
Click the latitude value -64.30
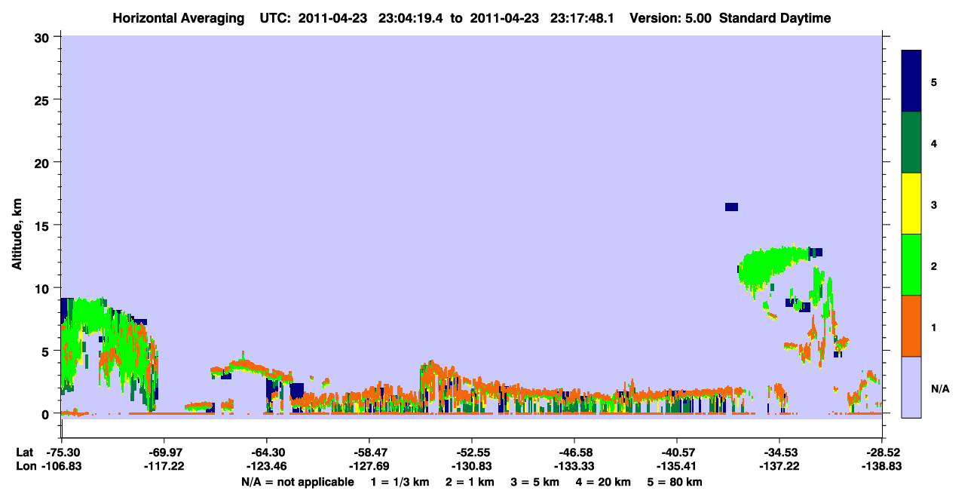pyautogui.click(x=266, y=452)
